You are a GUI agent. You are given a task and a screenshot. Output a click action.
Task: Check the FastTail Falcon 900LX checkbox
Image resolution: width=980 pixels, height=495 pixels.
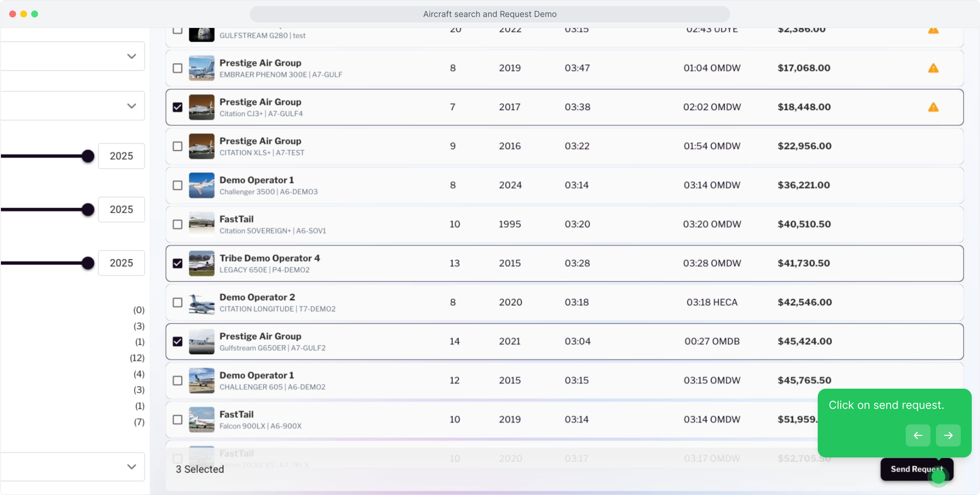(x=177, y=420)
